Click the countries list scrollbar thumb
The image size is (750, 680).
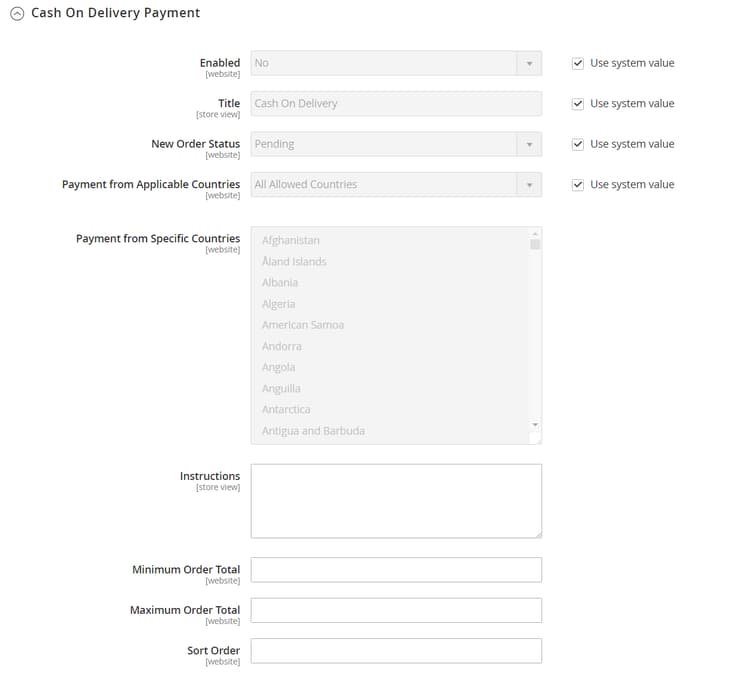click(x=535, y=244)
